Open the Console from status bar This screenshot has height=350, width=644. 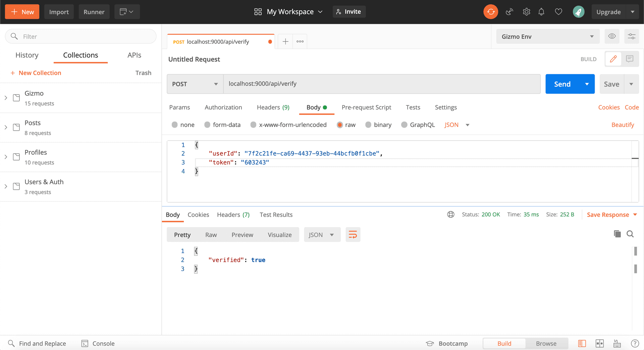click(98, 343)
